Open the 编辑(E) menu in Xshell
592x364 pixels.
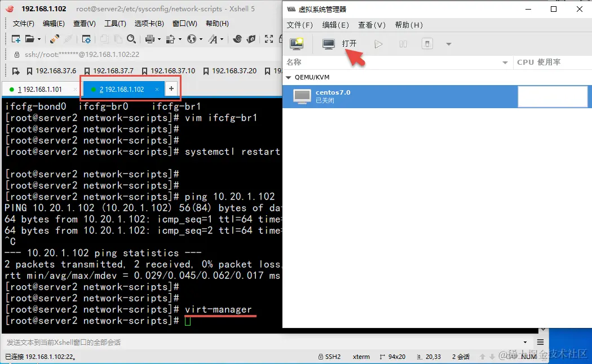point(54,24)
